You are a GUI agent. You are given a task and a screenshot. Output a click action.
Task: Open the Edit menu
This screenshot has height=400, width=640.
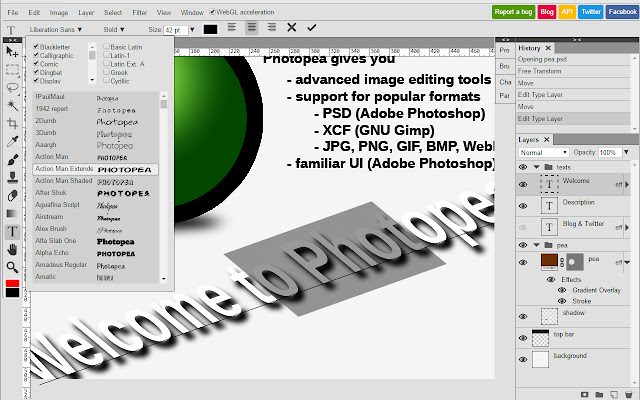[34, 13]
